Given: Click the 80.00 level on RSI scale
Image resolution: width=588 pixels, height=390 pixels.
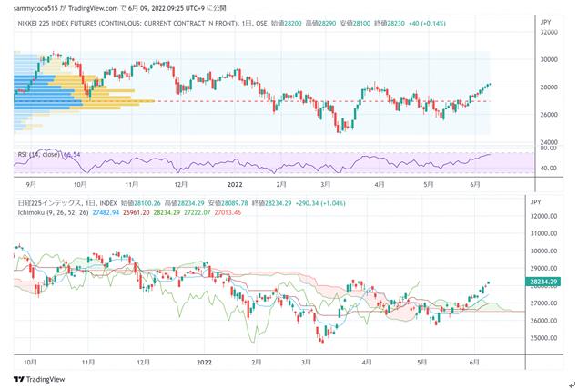Looking at the screenshot, I should [548, 149].
